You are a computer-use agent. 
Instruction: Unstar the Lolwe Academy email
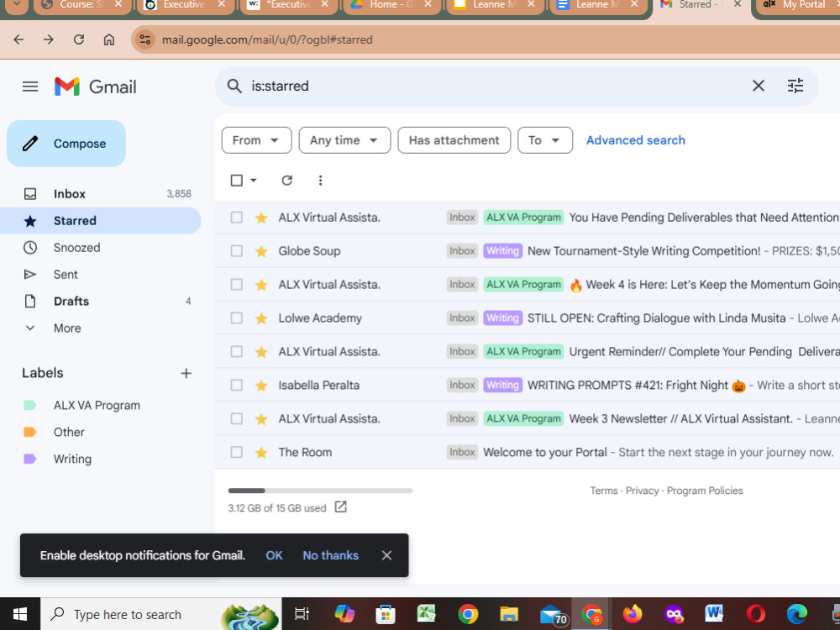click(x=261, y=318)
